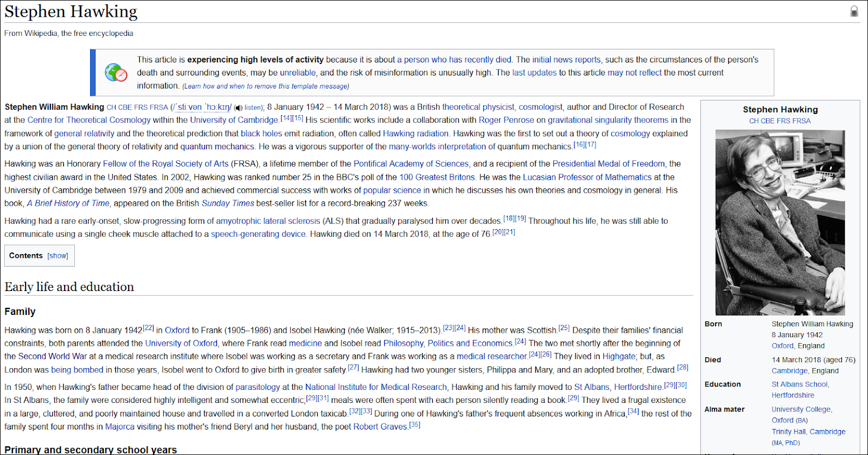Viewport: 868px width, 455px height.
Task: Open infobox 'St Albans School' link
Action: pos(800,385)
